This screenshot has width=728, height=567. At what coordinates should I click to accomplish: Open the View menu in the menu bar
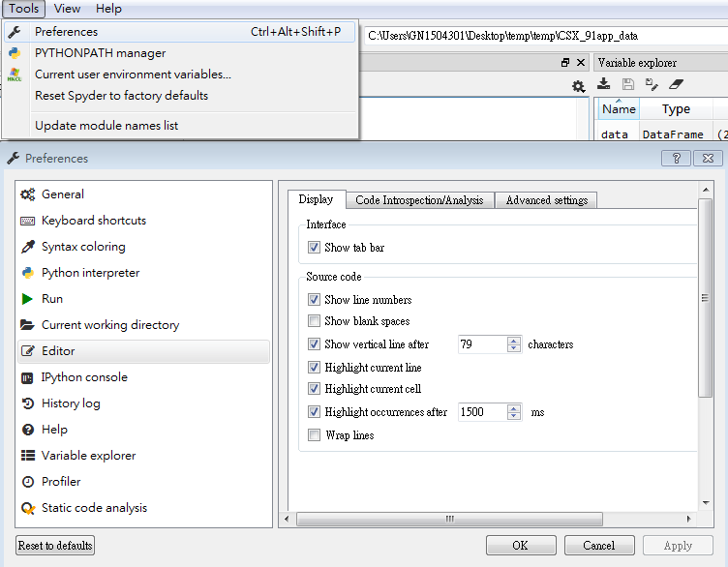pos(67,9)
